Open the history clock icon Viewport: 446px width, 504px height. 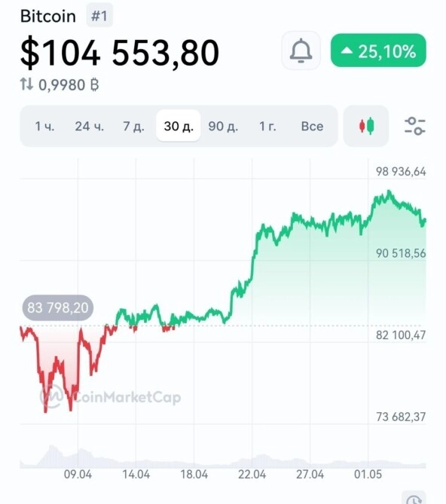point(414,499)
